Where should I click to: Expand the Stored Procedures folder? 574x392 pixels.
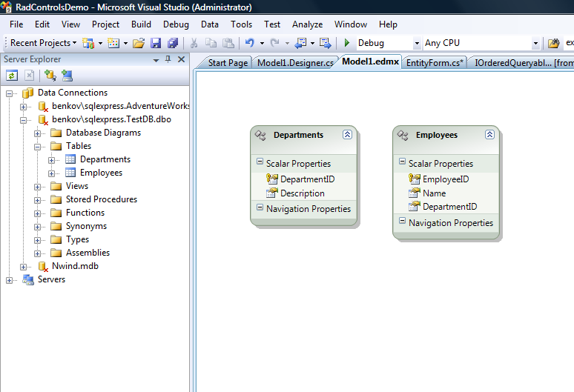tap(37, 200)
